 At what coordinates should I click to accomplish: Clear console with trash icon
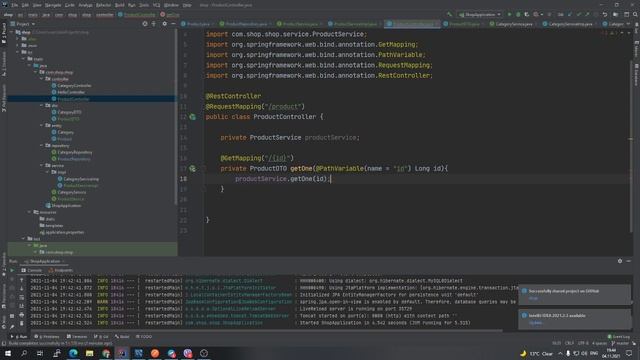[22, 323]
